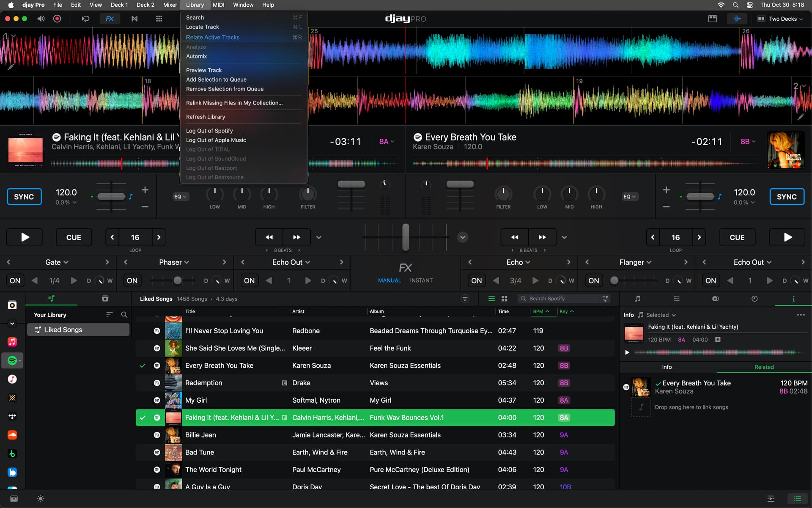
Task: Click the record button in top toolbar
Action: pos(57,19)
